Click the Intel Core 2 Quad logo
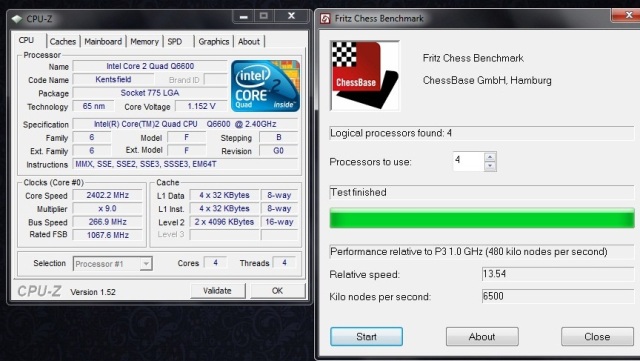 265,86
